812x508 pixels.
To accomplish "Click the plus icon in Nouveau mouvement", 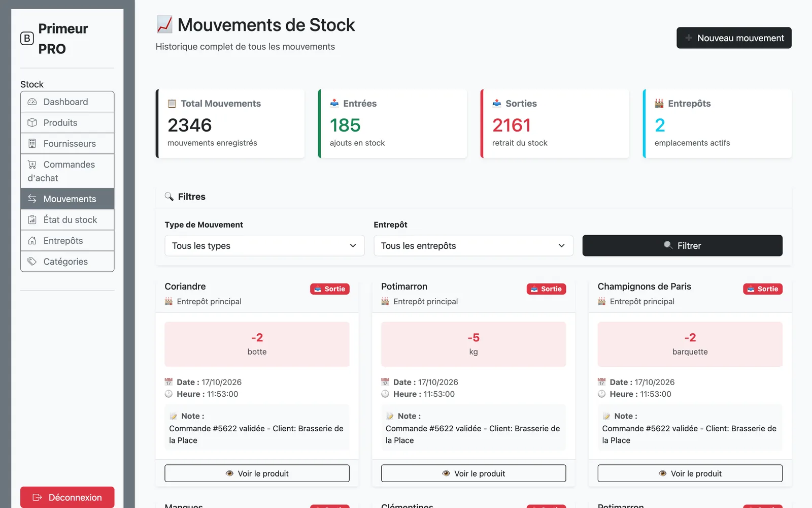I will click(x=689, y=38).
